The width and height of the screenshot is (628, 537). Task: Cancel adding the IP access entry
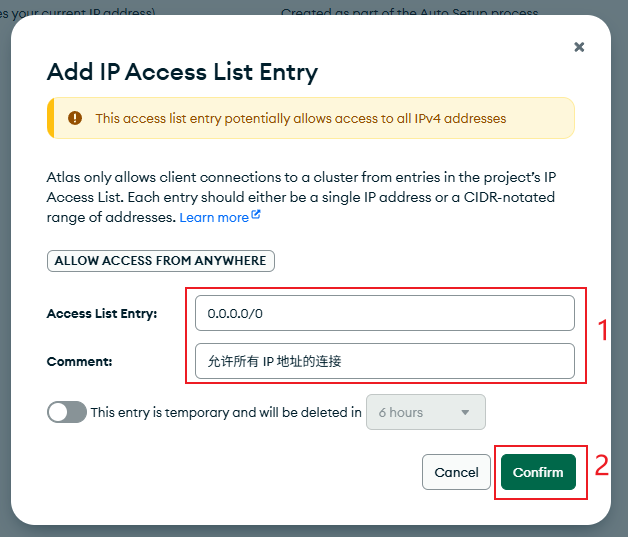point(456,472)
